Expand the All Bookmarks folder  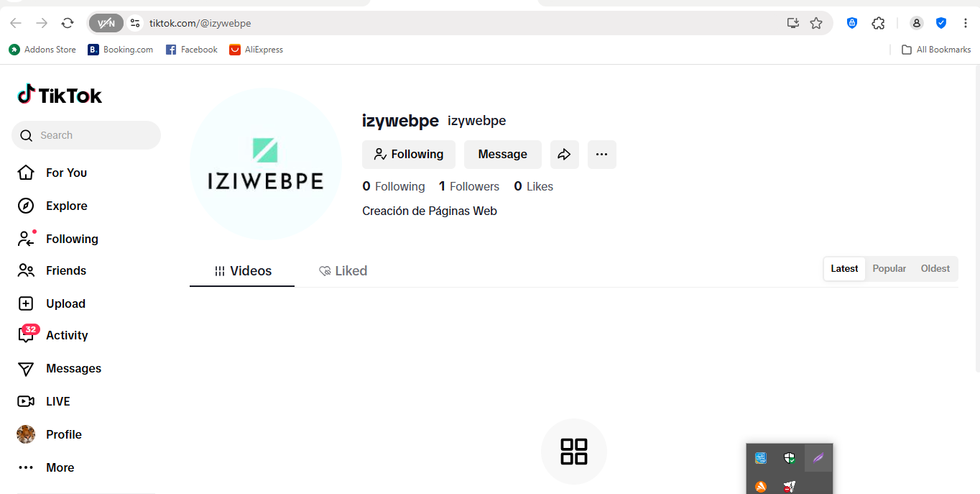tap(936, 50)
